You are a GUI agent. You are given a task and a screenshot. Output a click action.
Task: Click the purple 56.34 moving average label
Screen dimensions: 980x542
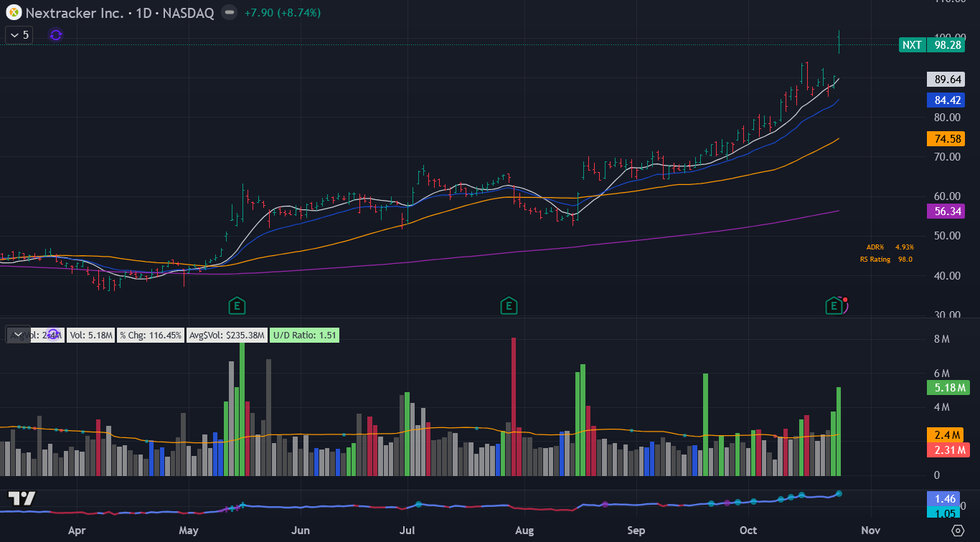pos(948,211)
